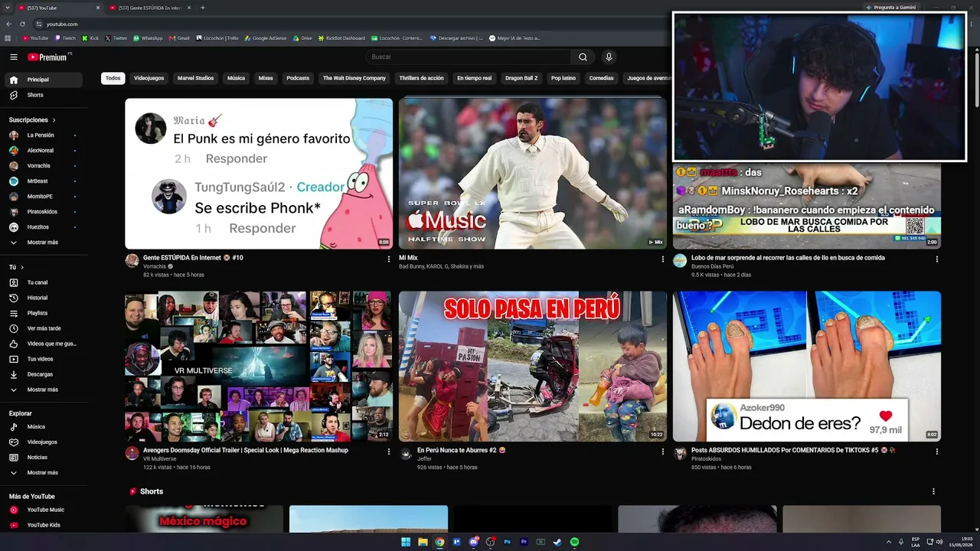The width and height of the screenshot is (980, 551).
Task: Open the hamburger guide menu icon
Action: [14, 57]
